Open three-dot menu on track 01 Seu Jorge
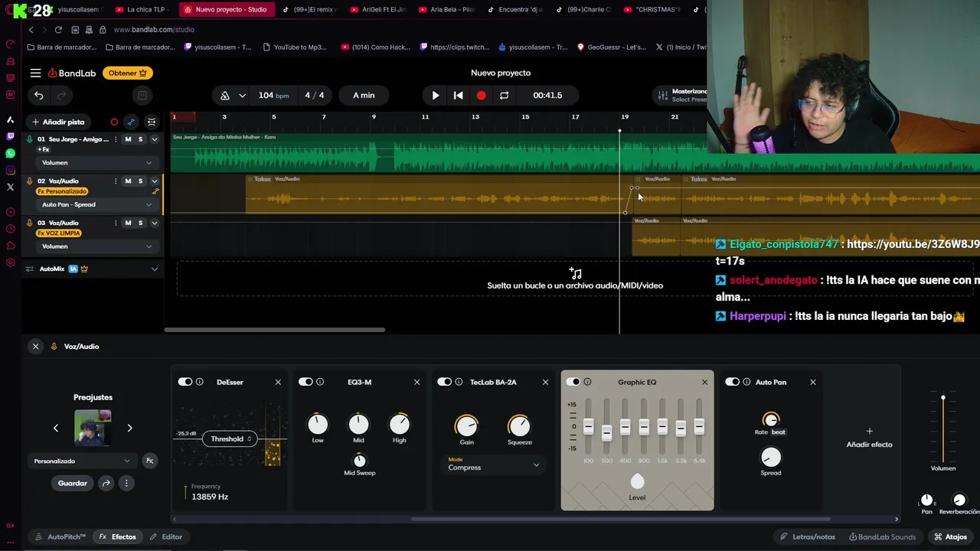 tap(116, 139)
